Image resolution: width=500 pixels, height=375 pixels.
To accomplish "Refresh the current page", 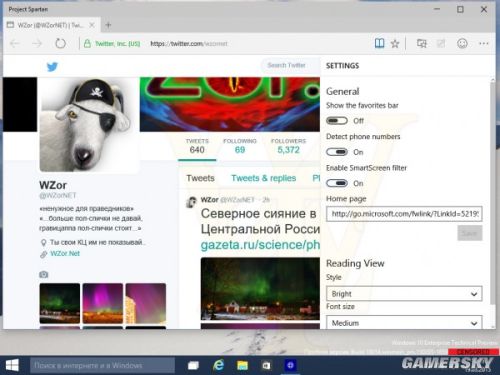I will click(x=60, y=43).
